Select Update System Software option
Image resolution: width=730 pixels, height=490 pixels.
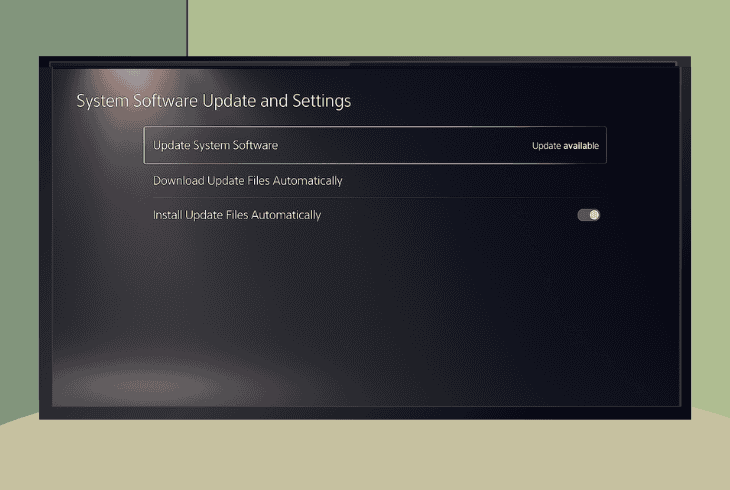[375, 145]
